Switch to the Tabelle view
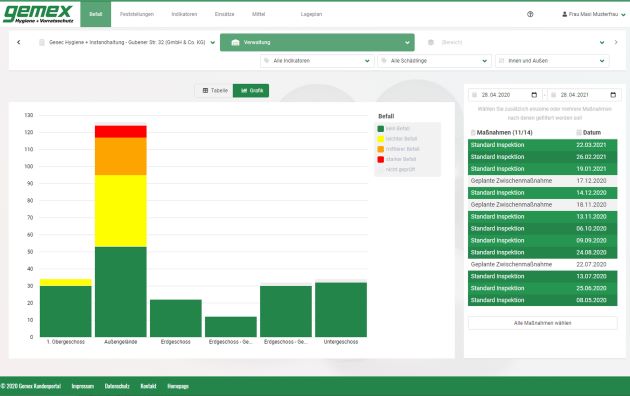 click(215, 90)
